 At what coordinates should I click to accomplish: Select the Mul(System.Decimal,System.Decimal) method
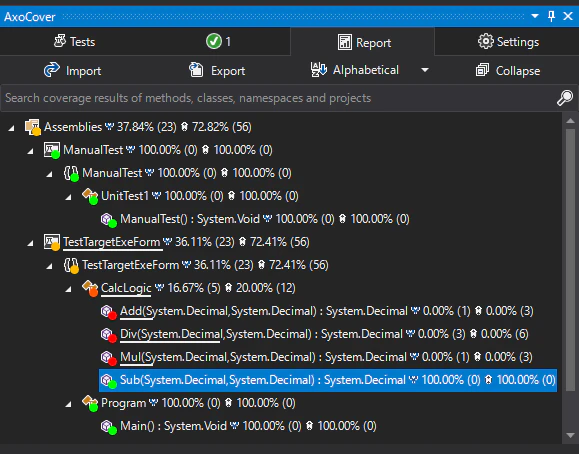[x=326, y=357]
